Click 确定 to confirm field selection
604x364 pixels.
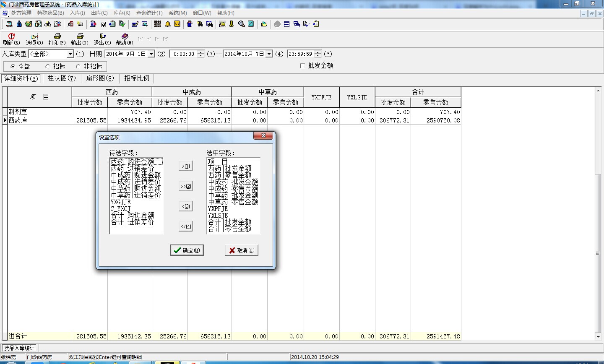pyautogui.click(x=187, y=250)
